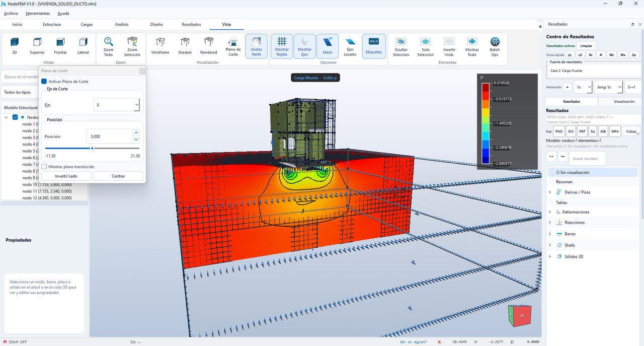Toggle Mostrar Ejes axes display
Viewport: 644px width, 346px height.
coord(305,46)
